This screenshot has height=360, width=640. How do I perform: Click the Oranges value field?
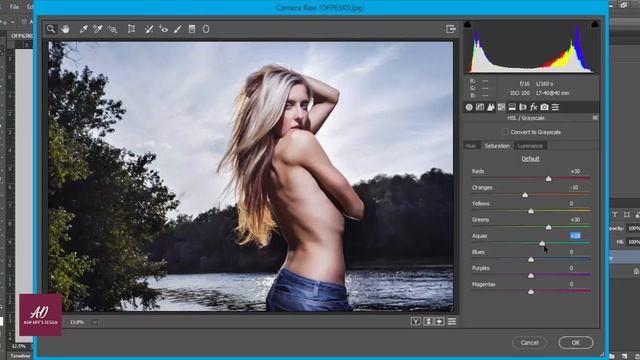pyautogui.click(x=574, y=187)
